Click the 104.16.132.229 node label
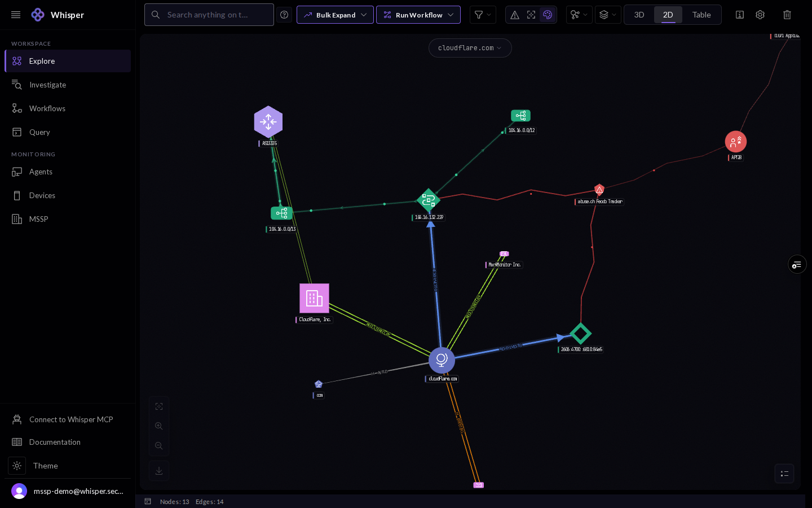This screenshot has width=812, height=508. click(429, 217)
